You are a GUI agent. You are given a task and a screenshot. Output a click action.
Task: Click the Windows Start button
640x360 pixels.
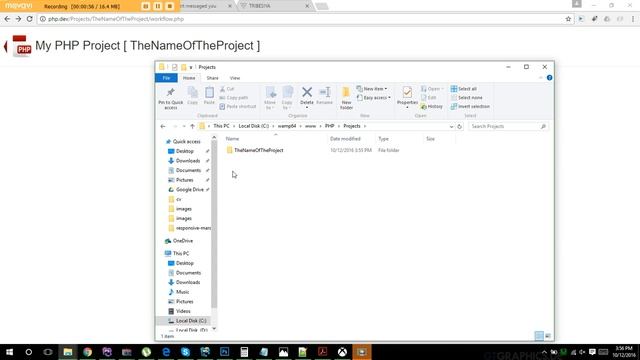[9, 352]
